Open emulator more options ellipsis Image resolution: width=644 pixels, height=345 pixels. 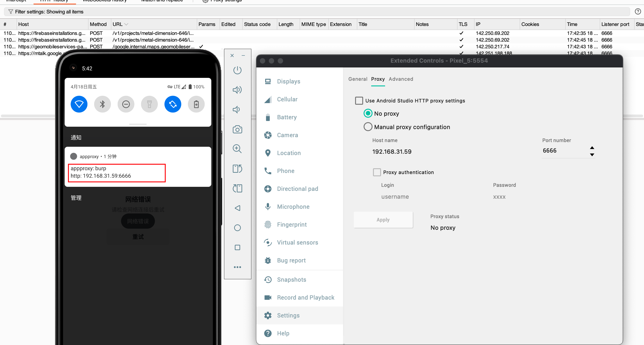(237, 267)
